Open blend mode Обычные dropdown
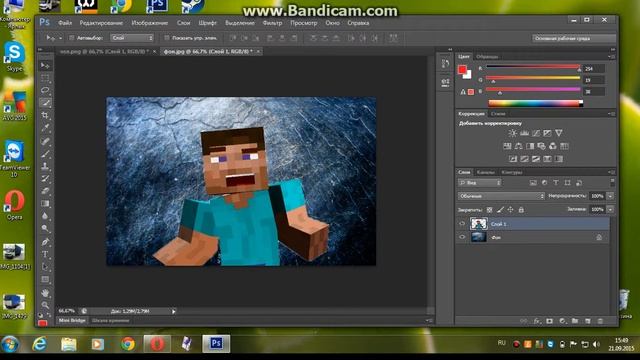 [x=501, y=196]
